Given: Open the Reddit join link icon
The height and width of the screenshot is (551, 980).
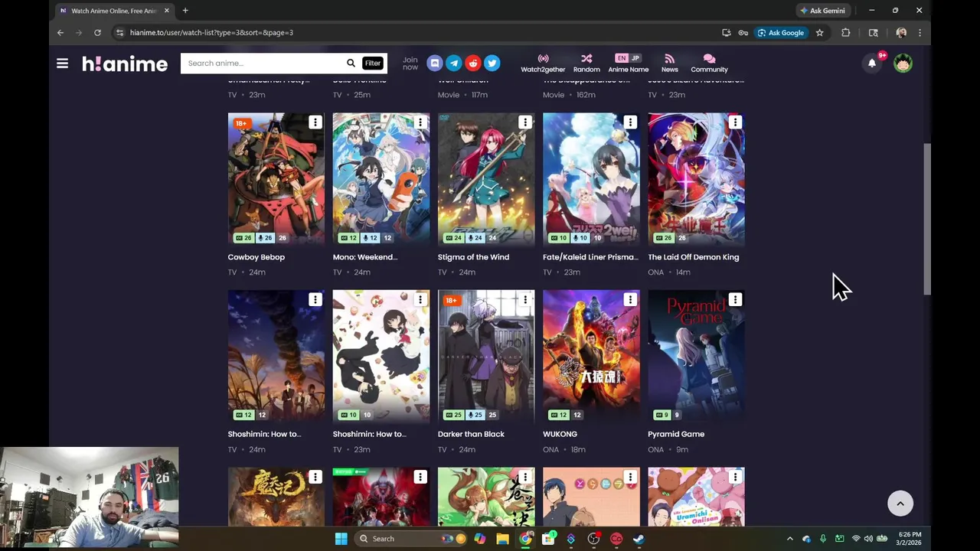Looking at the screenshot, I should [473, 64].
